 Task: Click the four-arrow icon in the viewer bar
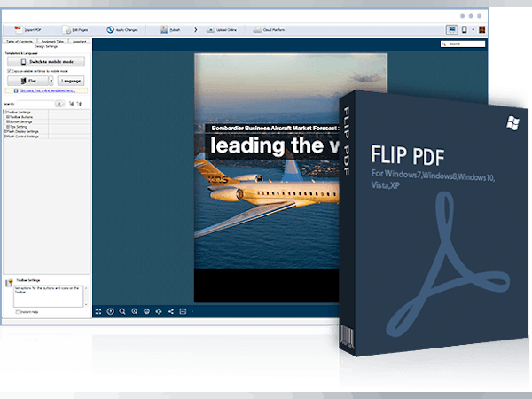click(159, 311)
